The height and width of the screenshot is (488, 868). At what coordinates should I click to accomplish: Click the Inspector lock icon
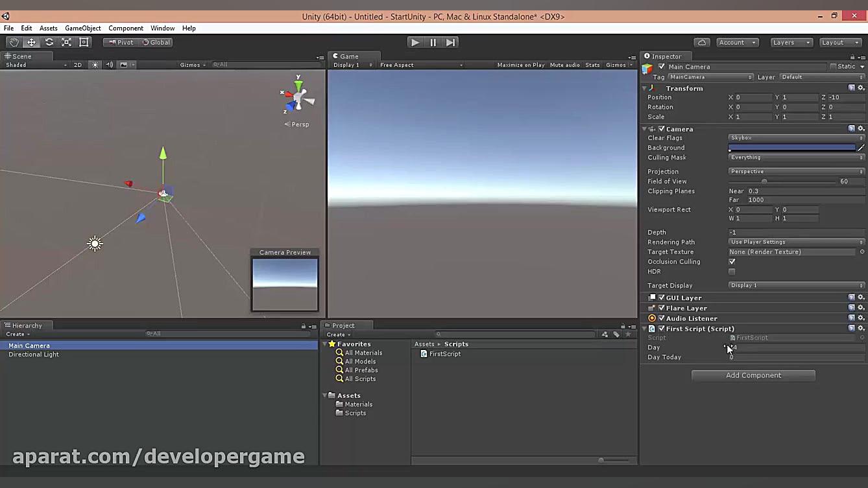point(852,57)
